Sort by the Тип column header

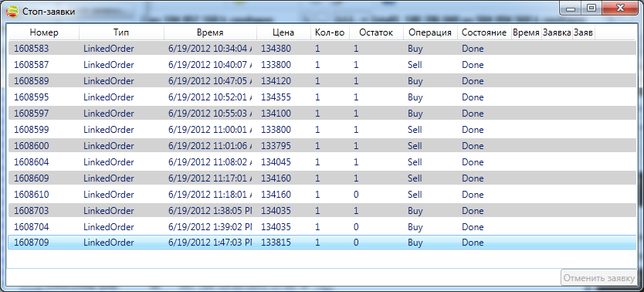click(121, 32)
